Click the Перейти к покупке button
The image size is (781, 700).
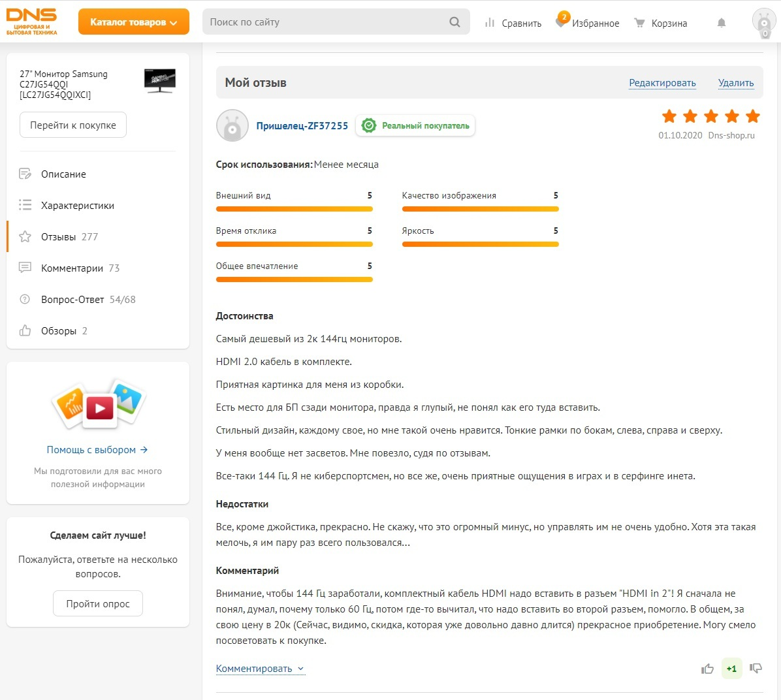(73, 125)
